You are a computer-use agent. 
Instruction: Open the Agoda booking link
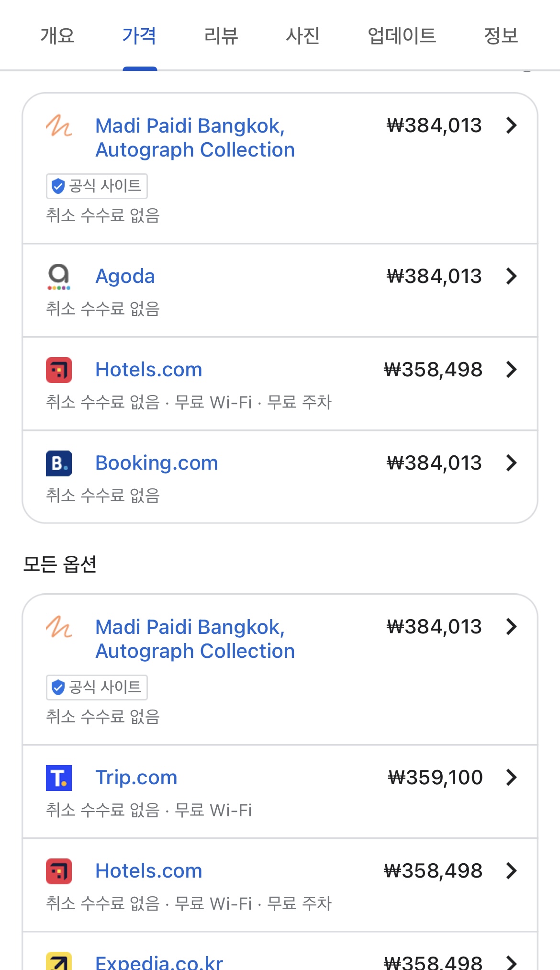click(125, 276)
